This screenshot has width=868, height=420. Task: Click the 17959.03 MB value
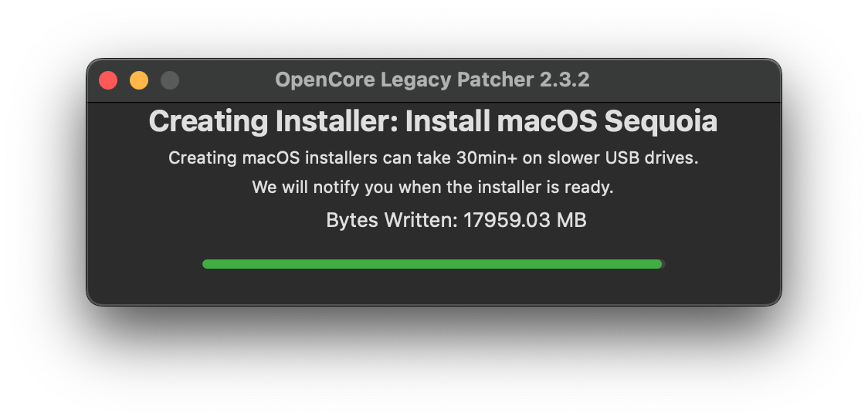(x=525, y=220)
